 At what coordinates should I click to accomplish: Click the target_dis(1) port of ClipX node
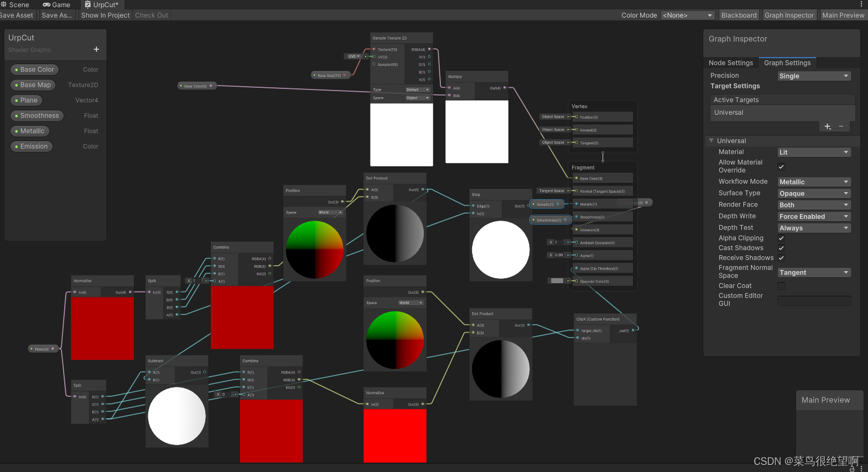point(578,330)
